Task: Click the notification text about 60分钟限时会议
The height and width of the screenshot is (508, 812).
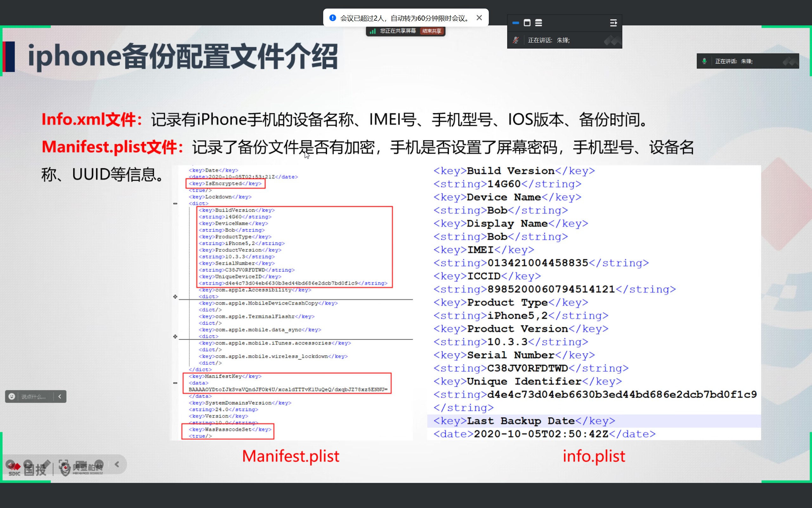Action: (x=405, y=18)
